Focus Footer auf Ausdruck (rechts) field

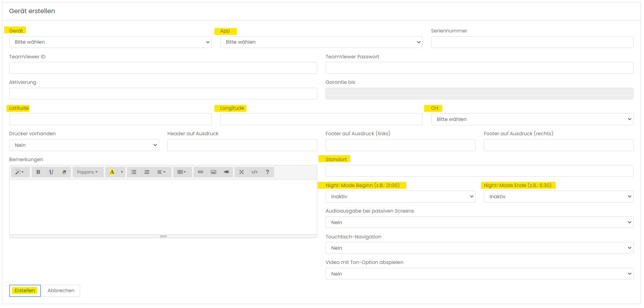[558, 145]
